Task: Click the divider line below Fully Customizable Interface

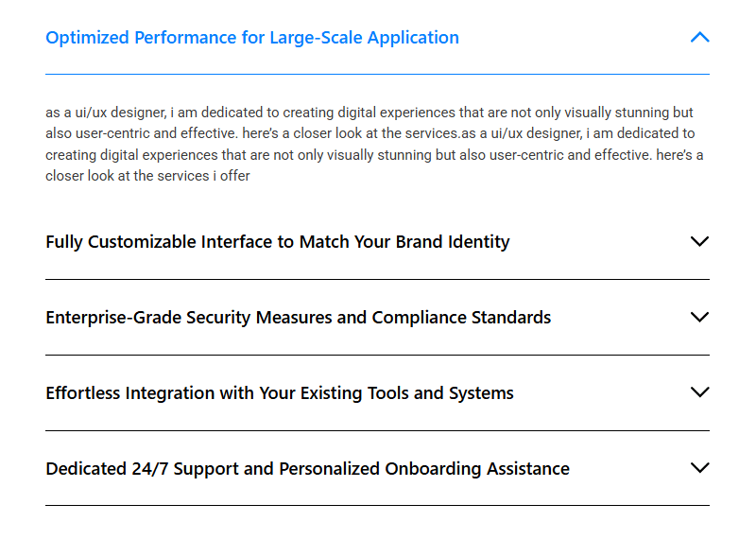Action: point(377,279)
